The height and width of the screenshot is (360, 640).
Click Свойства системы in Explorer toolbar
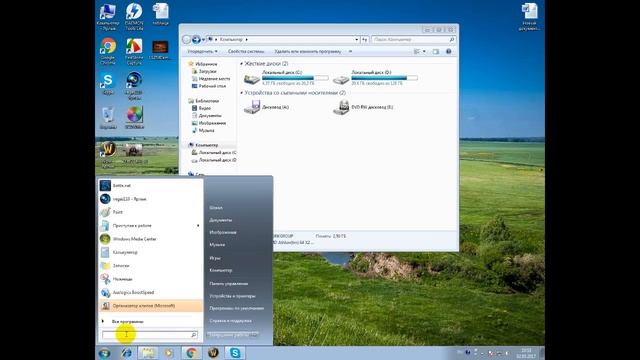pyautogui.click(x=246, y=51)
